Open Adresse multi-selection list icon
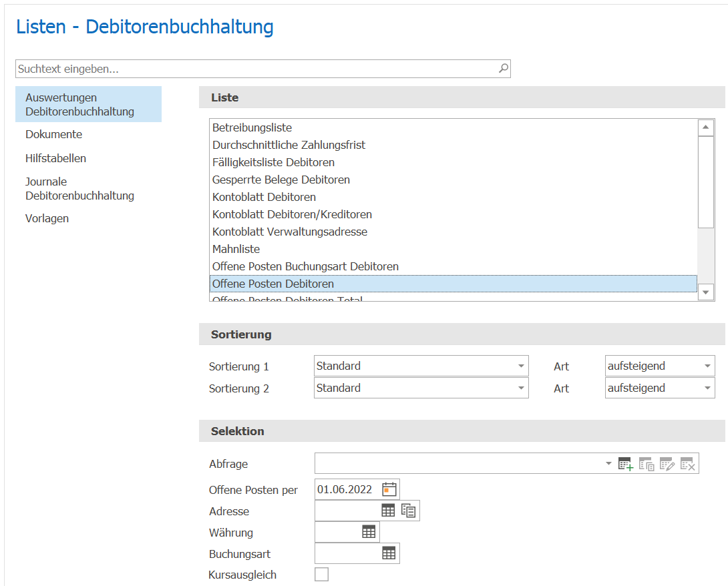The width and height of the screenshot is (728, 586). 409,511
